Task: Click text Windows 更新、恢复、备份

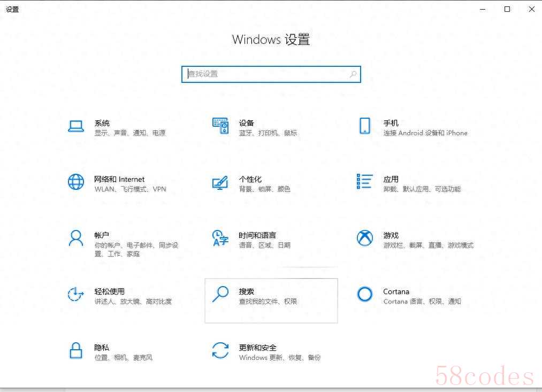Action: (280, 358)
